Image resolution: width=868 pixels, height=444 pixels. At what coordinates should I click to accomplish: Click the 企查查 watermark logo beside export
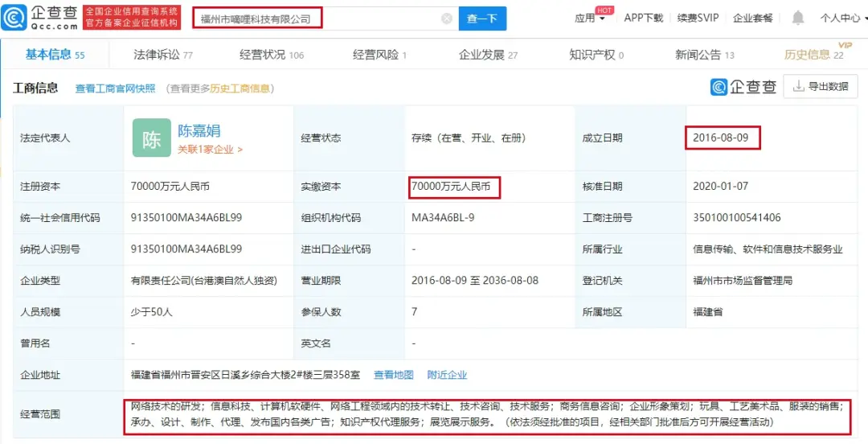point(743,87)
